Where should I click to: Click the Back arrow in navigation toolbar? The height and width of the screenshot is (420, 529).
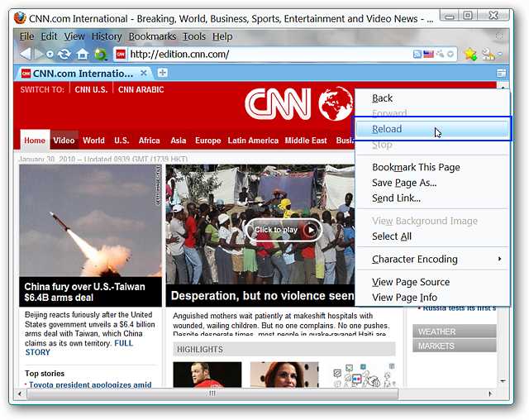26,54
